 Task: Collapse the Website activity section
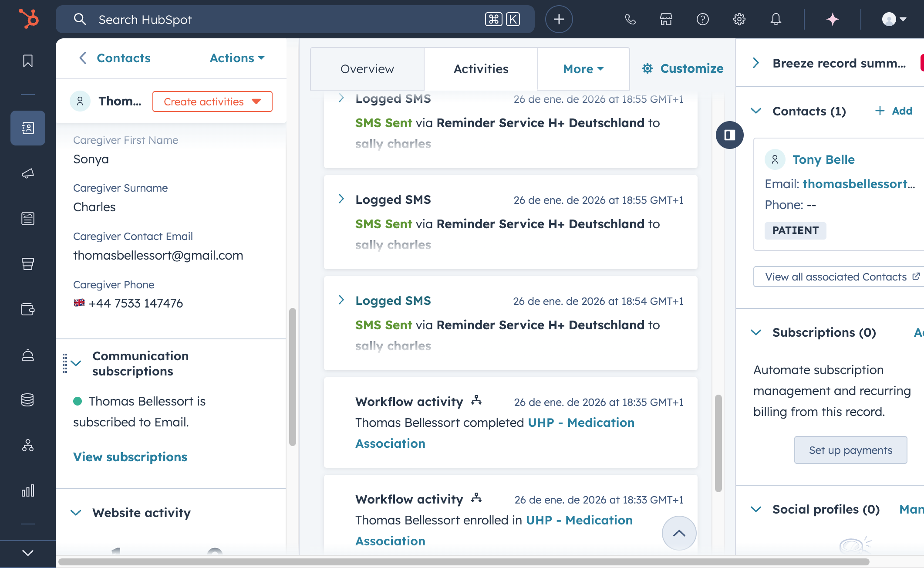(76, 513)
